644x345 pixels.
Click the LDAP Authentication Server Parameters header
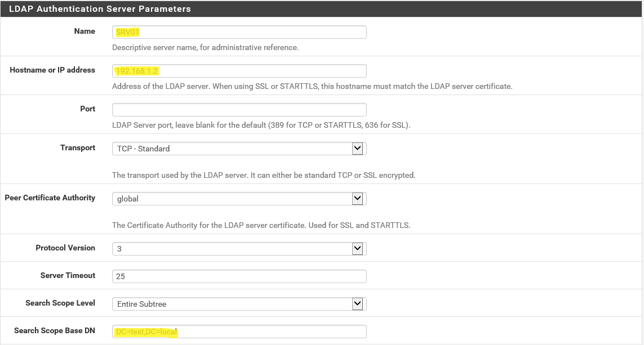[x=100, y=9]
